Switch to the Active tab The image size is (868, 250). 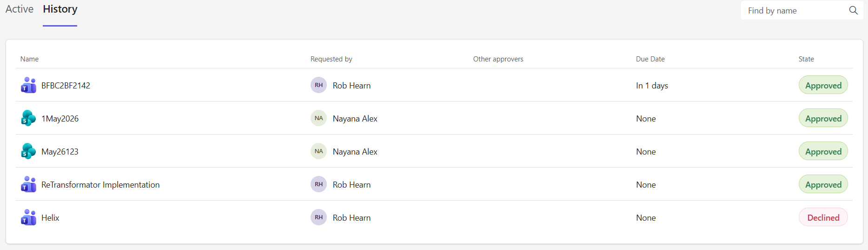coord(20,9)
